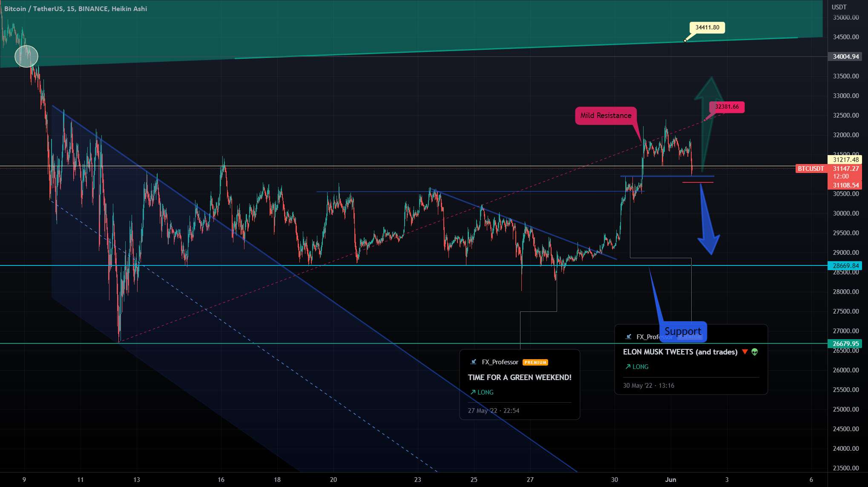Select the Mild Resistance annotation label
868x487 pixels.
click(x=606, y=115)
